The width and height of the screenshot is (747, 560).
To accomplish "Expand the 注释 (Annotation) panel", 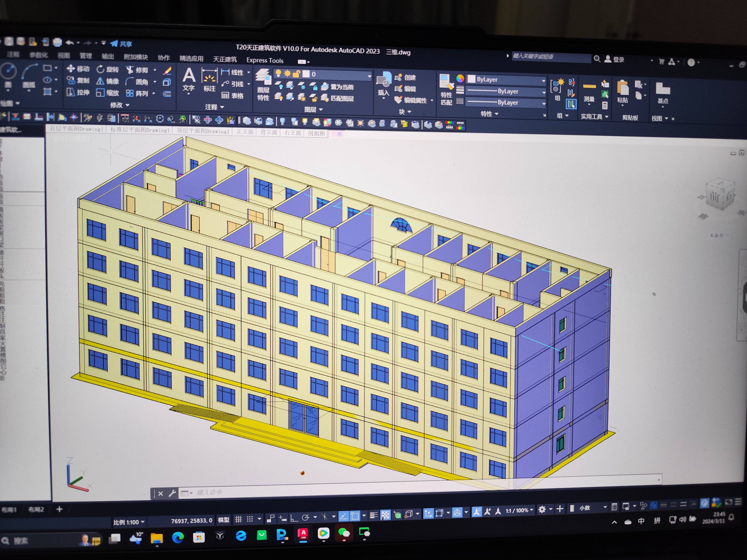I will [215, 107].
